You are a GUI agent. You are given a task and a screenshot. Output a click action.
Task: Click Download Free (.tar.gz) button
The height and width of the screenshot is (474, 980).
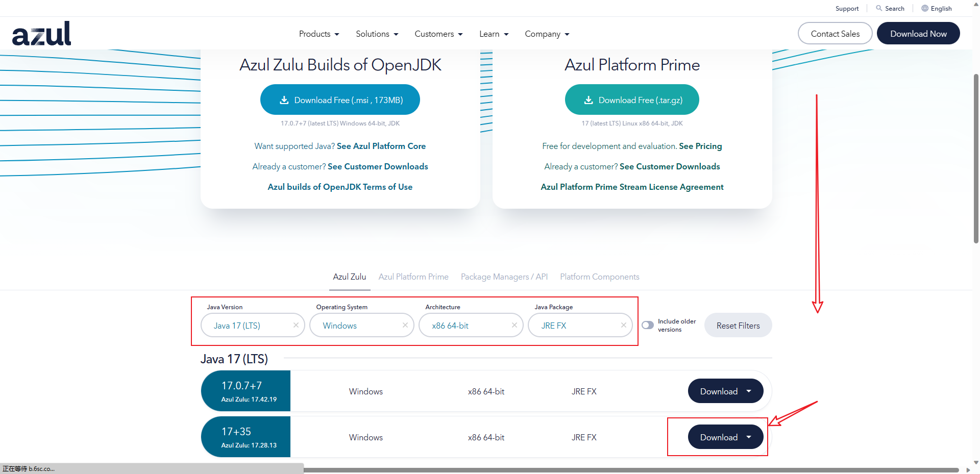click(632, 99)
